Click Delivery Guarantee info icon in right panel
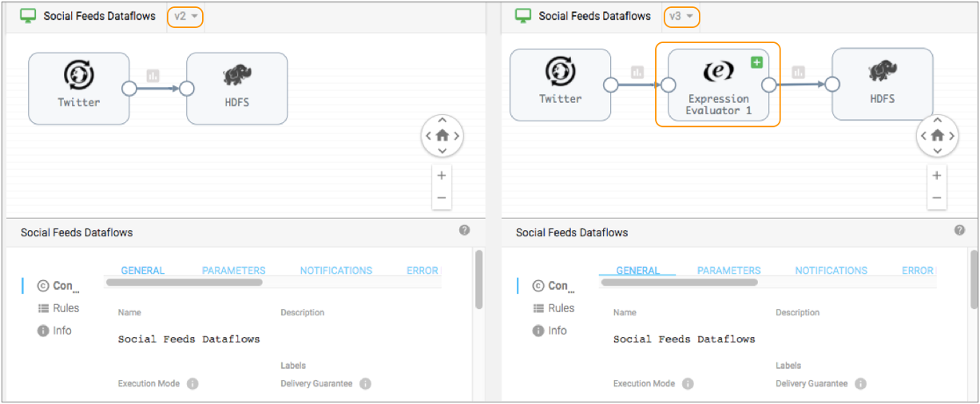The image size is (980, 404). pyautogui.click(x=860, y=384)
